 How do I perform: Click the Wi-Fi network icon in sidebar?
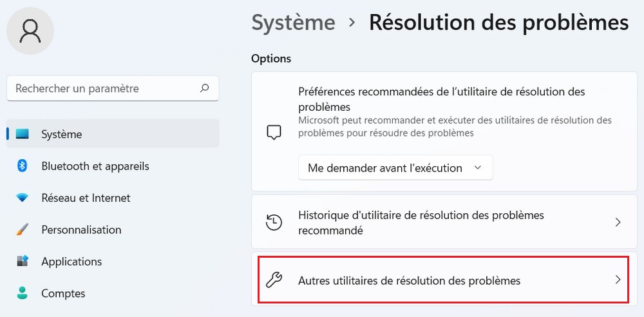click(23, 198)
